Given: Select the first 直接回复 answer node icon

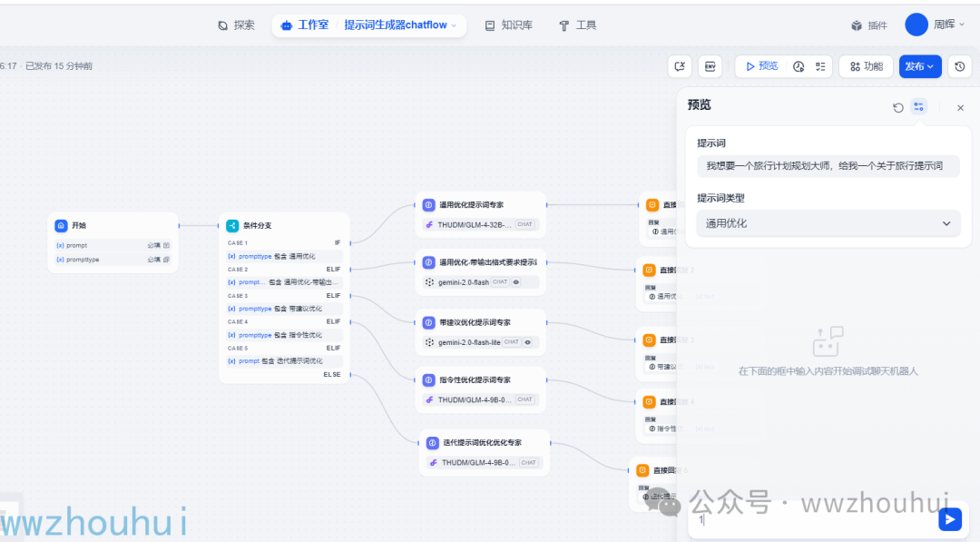Looking at the screenshot, I should tap(652, 205).
